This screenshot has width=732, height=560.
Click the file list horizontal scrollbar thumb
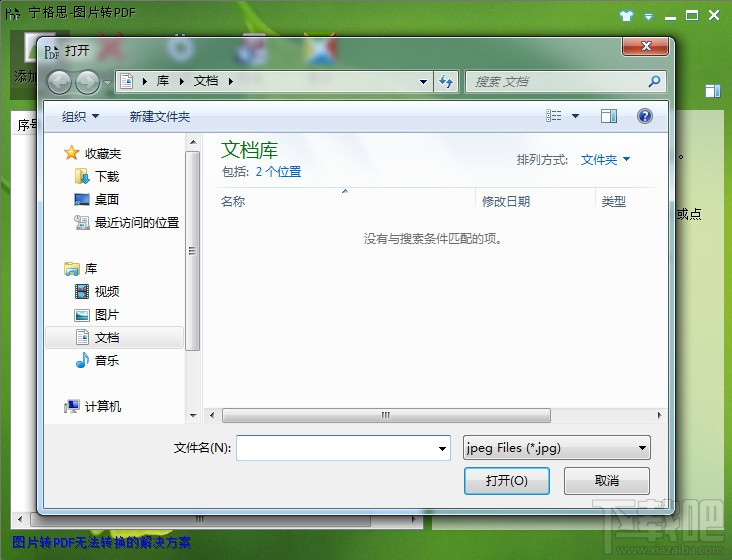click(x=386, y=415)
